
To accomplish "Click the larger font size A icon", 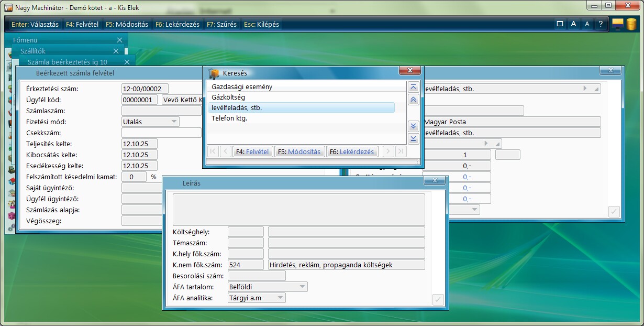I will 573,24.
